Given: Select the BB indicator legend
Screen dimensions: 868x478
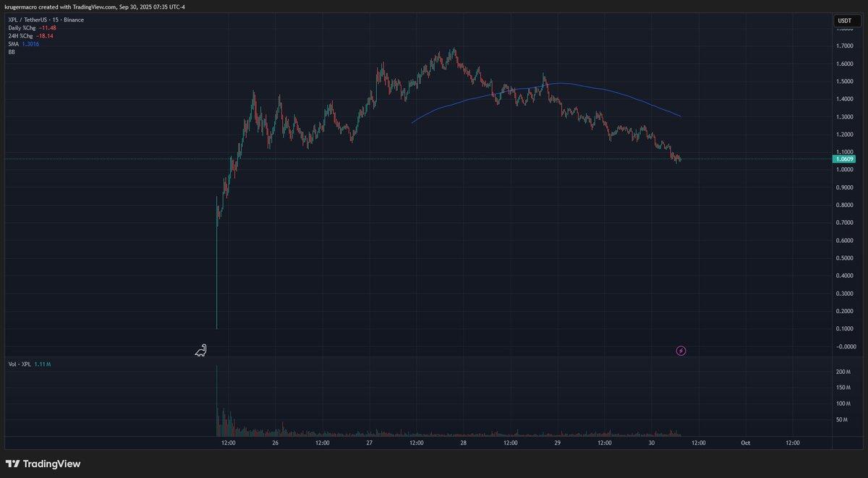Looking at the screenshot, I should pyautogui.click(x=12, y=52).
